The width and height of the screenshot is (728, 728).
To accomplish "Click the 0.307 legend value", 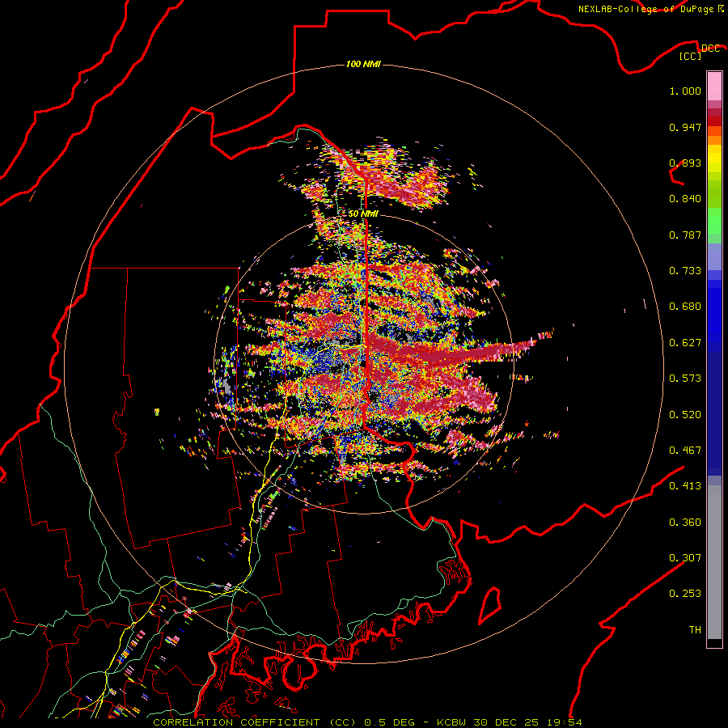I will click(685, 558).
